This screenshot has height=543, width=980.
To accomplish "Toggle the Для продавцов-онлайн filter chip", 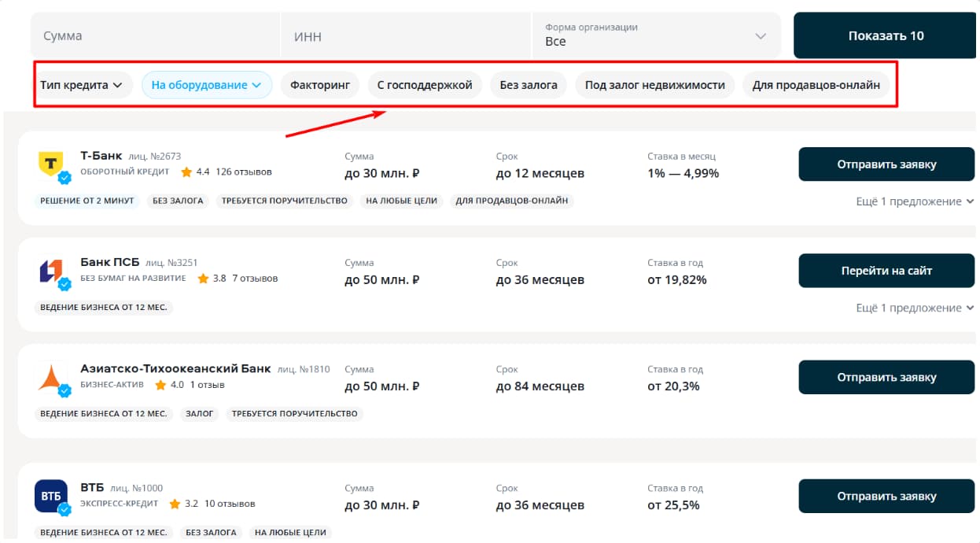I will [816, 85].
